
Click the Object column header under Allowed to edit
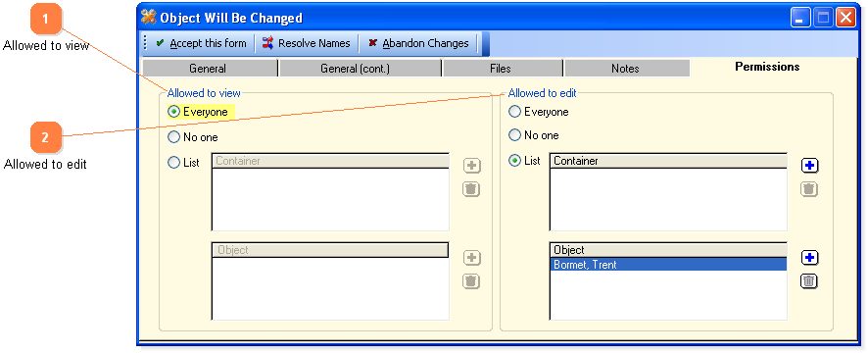point(669,250)
